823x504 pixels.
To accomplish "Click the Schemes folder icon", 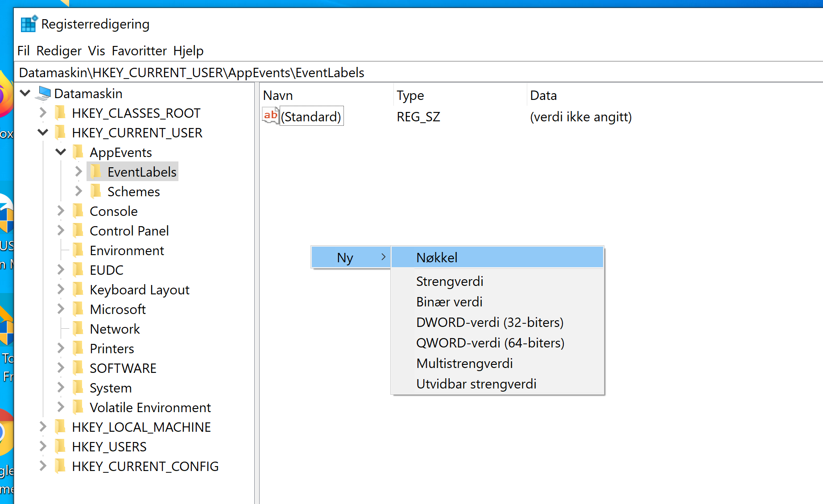I will pyautogui.click(x=96, y=191).
